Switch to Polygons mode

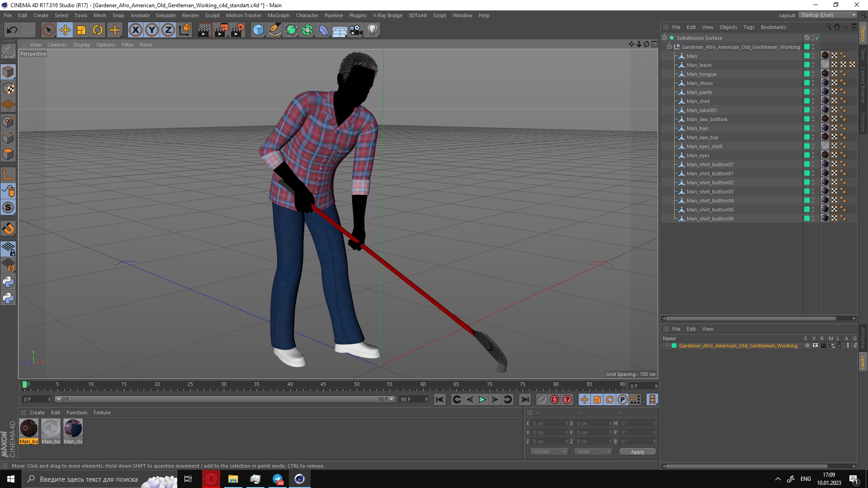tap(8, 154)
